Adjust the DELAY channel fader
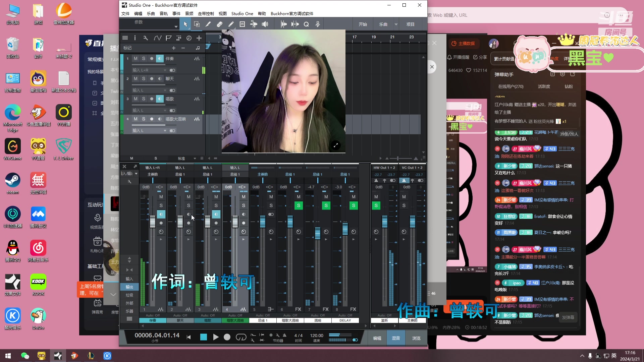 (x=345, y=229)
